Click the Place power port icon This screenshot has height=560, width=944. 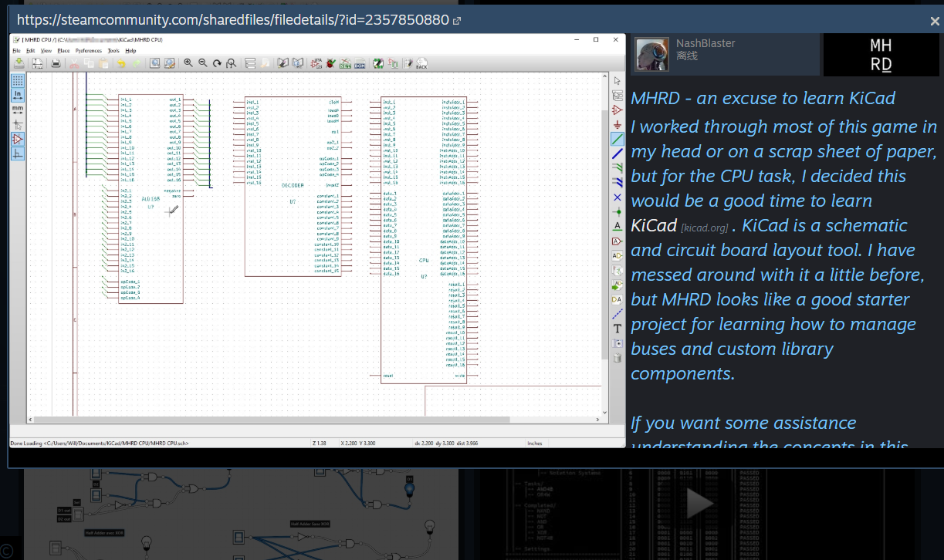(x=617, y=124)
